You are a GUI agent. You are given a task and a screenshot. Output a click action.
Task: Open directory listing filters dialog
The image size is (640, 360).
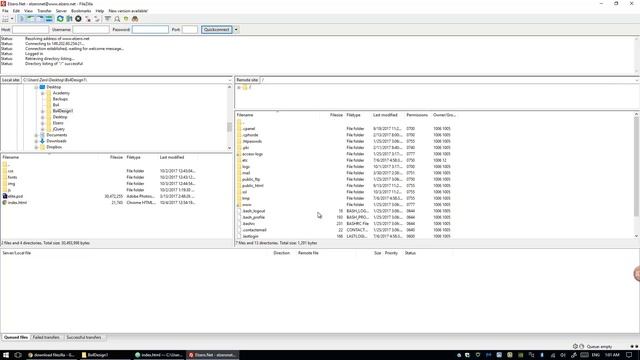[107, 19]
